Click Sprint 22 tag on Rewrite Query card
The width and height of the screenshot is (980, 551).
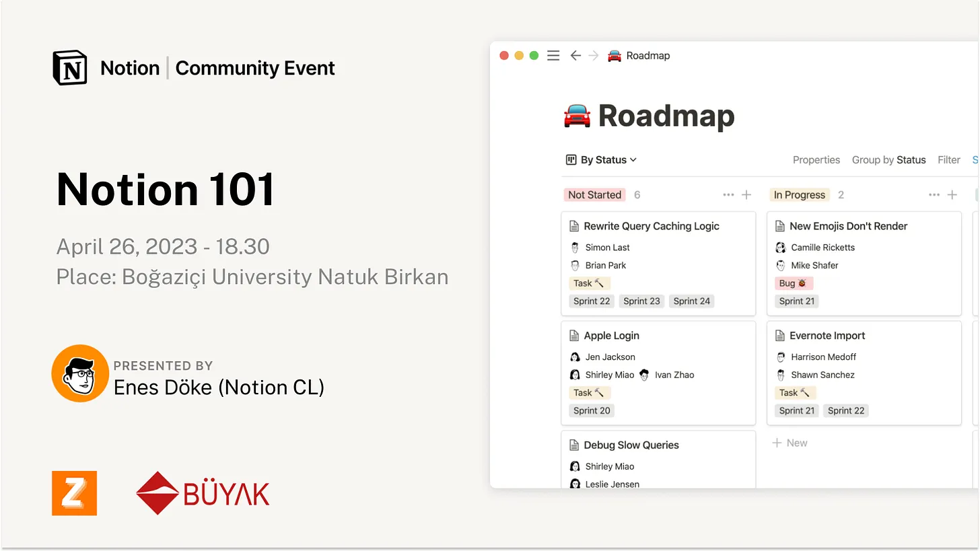592,301
